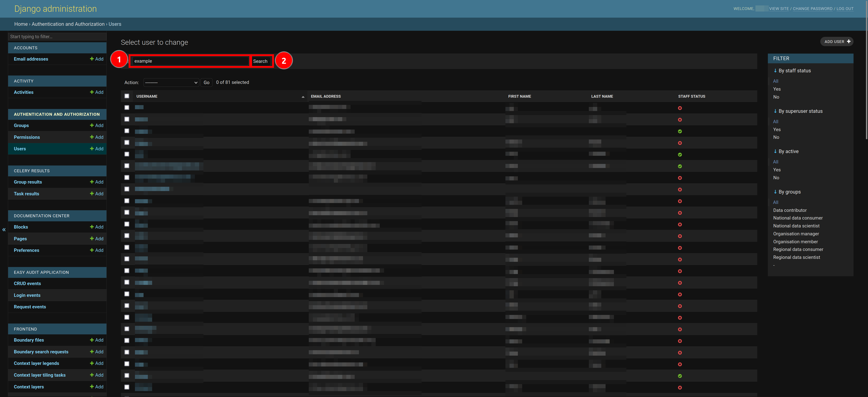Collapse the By superuser status filter
The width and height of the screenshot is (868, 397).
tap(797, 111)
